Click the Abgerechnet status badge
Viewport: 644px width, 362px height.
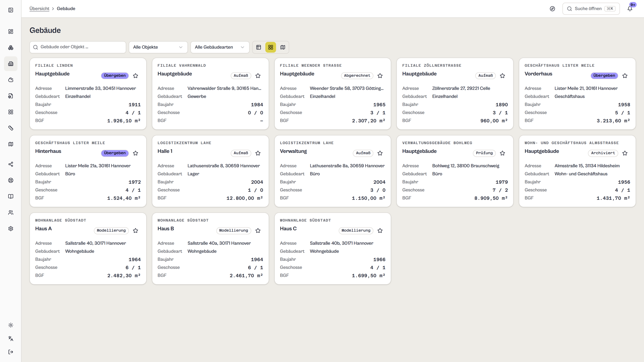357,76
